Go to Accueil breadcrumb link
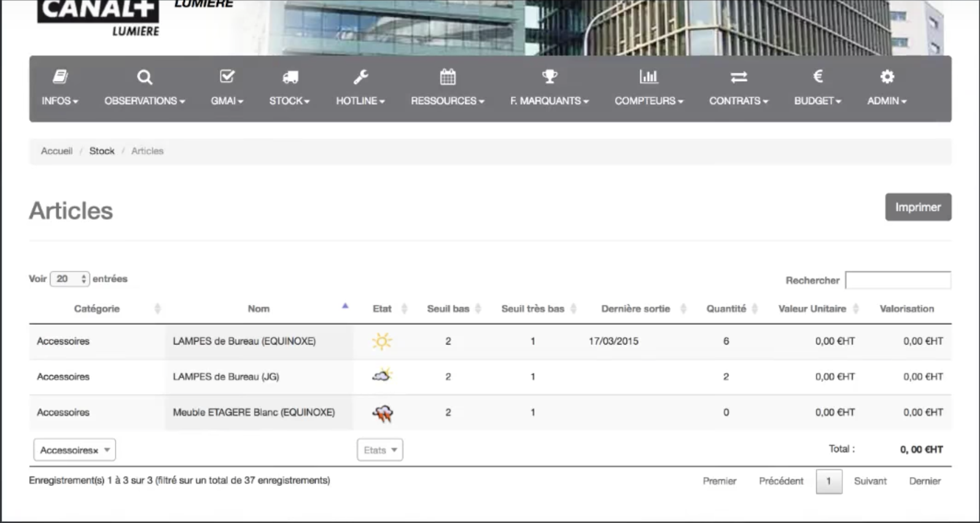Screen dimensions: 980x523 point(56,151)
